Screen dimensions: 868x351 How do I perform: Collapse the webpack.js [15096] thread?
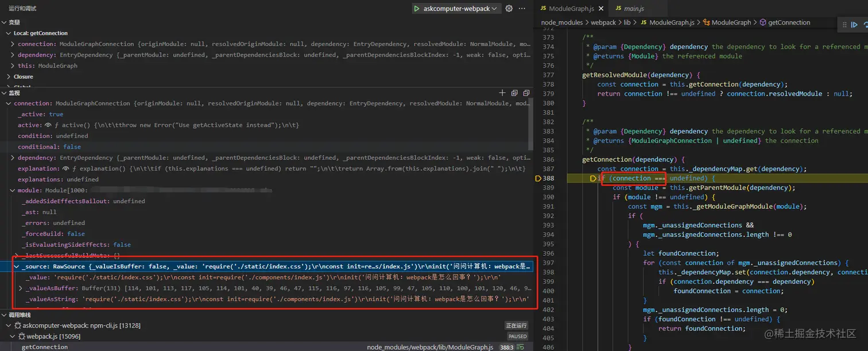13,337
